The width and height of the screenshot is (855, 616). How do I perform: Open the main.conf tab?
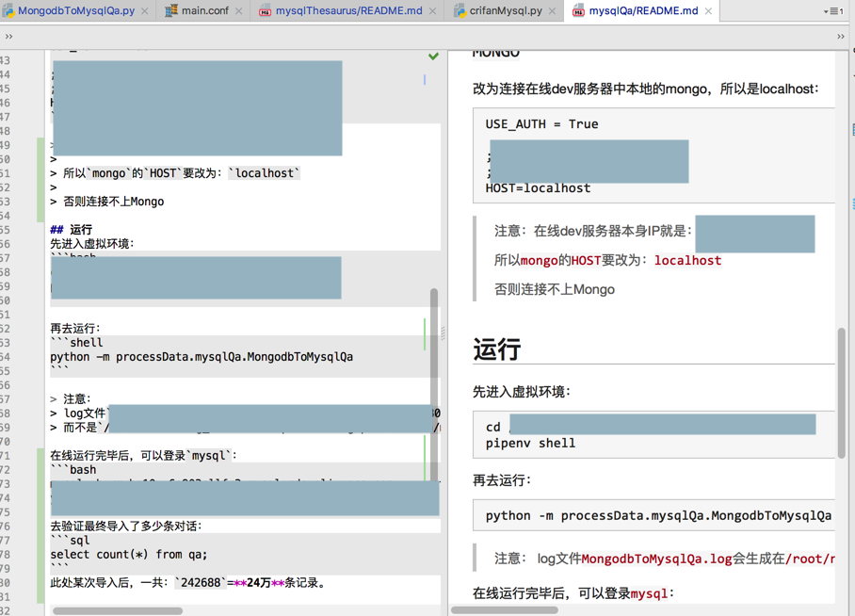(205, 10)
